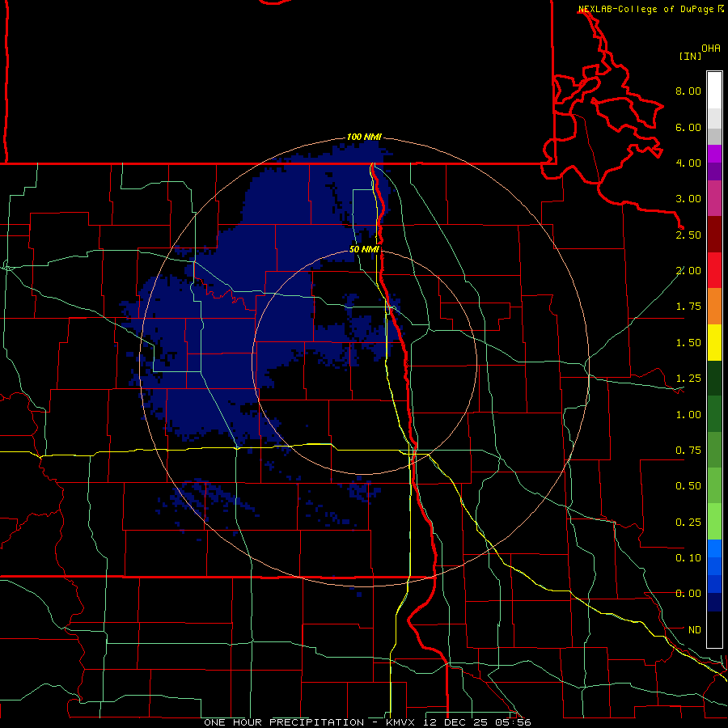Click the 1.25 legend value

tap(688, 379)
